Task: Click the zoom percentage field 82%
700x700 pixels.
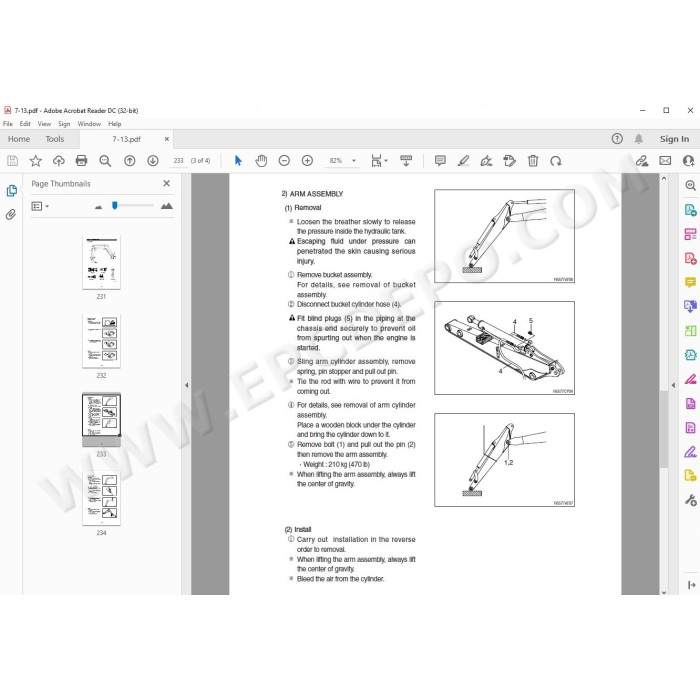Action: [336, 161]
